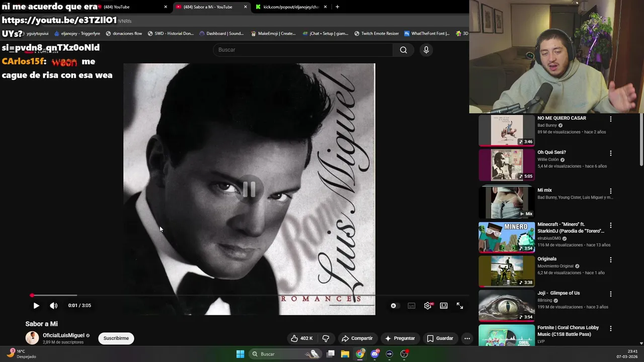This screenshot has height=362, width=644.
Task: Open the Minecraft Minero video title
Action: [x=571, y=228]
